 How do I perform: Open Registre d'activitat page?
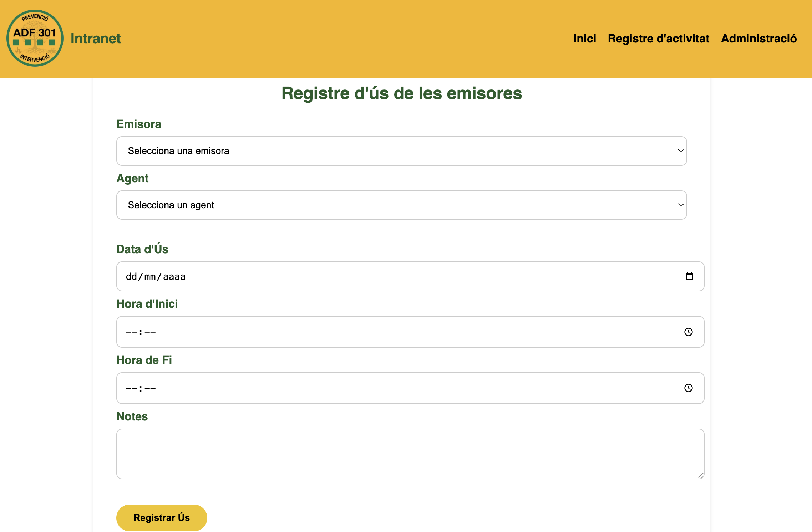tap(659, 38)
